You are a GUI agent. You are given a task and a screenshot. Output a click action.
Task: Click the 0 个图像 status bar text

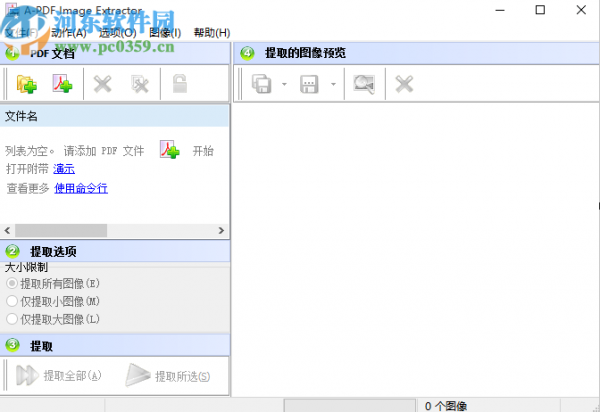[446, 406]
